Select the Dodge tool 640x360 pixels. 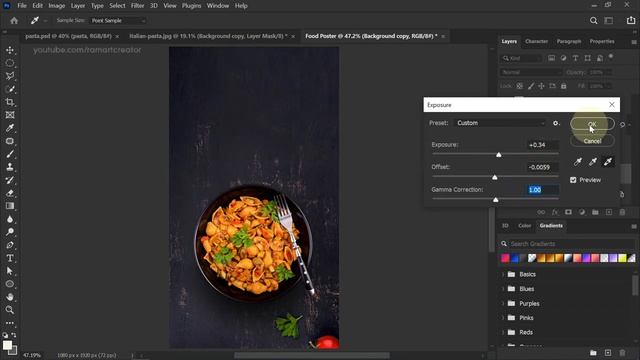coord(10,232)
